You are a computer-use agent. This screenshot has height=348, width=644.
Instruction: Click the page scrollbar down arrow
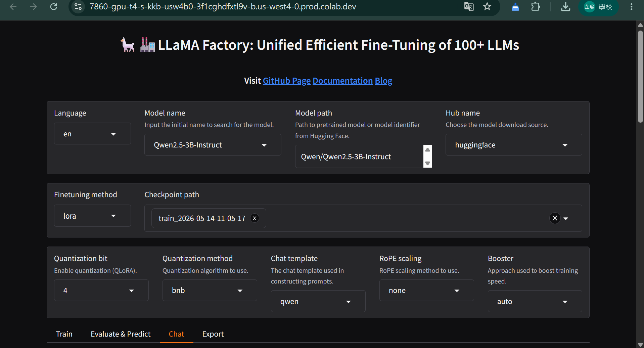(x=640, y=345)
